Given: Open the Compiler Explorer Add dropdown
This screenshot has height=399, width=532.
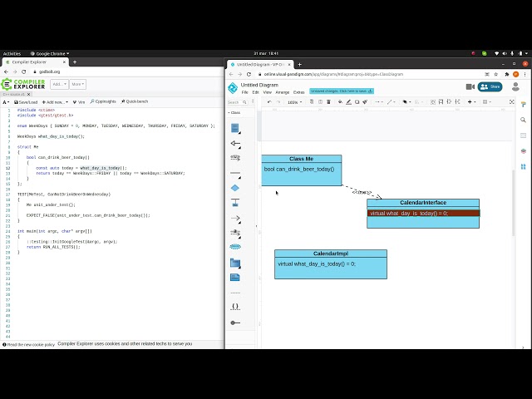Looking at the screenshot, I should 59,84.
